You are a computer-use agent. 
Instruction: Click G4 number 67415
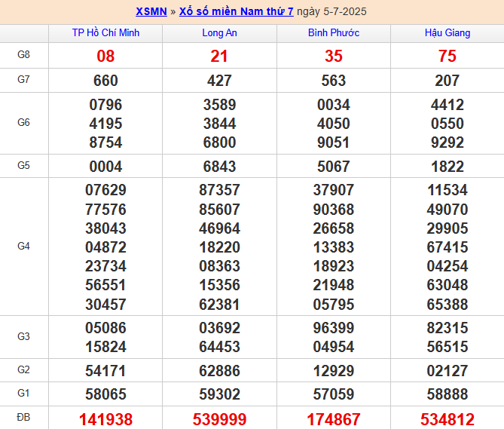coord(447,247)
